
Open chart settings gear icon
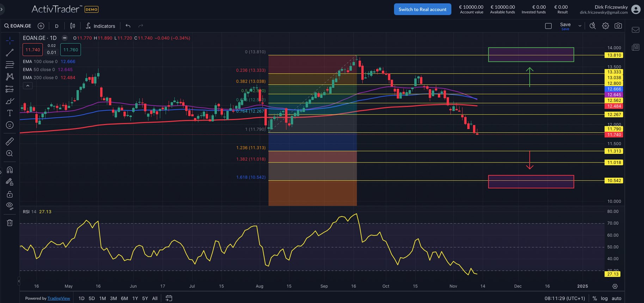pyautogui.click(x=605, y=26)
